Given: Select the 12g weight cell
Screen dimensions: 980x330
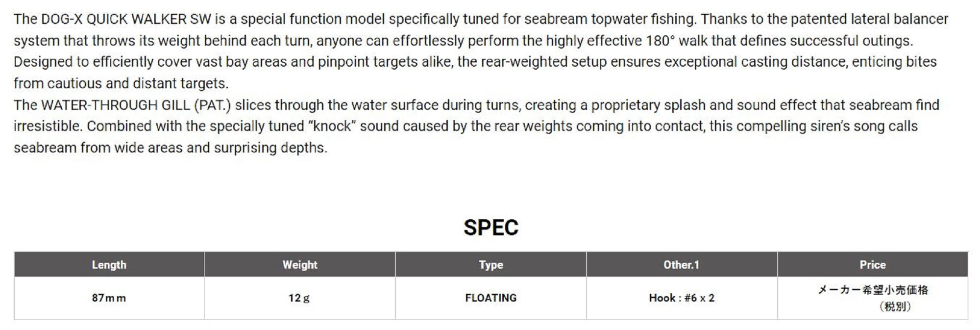Looking at the screenshot, I should pyautogui.click(x=299, y=298).
